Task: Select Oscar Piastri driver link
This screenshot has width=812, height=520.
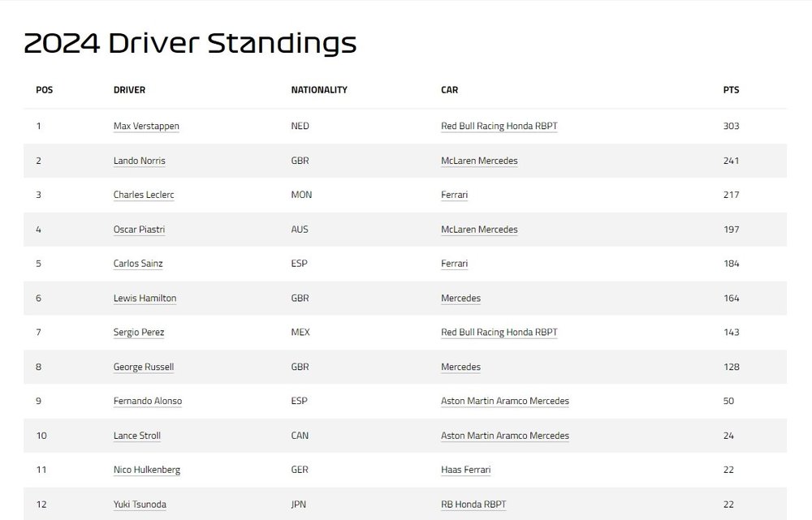Action: click(139, 230)
